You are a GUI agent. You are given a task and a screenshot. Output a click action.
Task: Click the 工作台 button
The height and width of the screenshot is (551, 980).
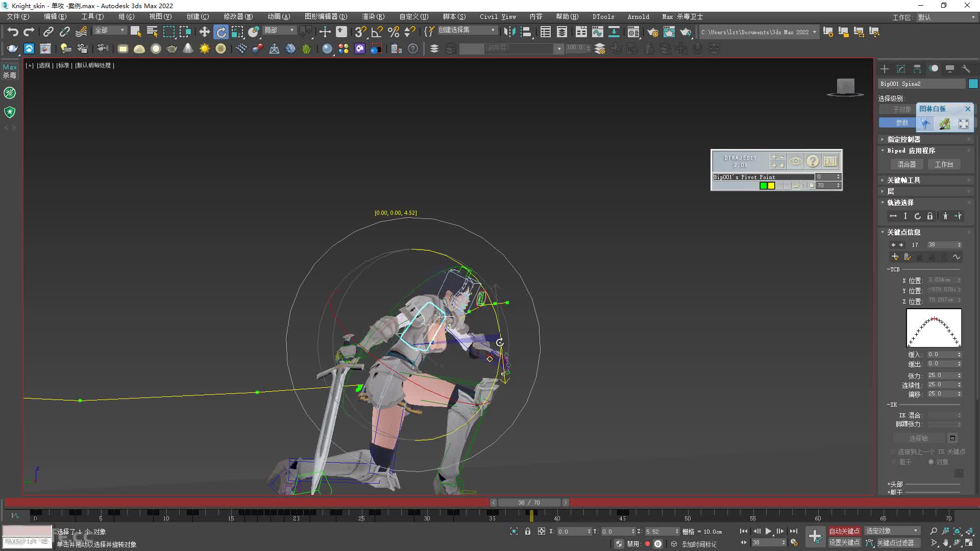(x=944, y=164)
